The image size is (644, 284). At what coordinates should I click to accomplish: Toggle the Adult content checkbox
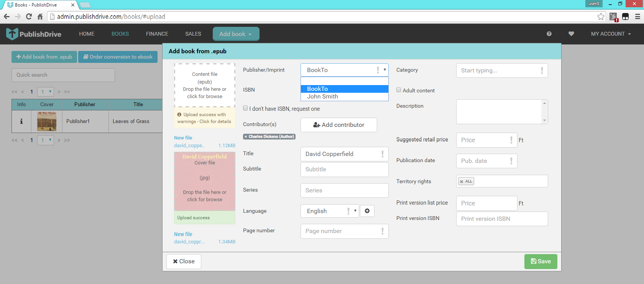click(x=399, y=90)
